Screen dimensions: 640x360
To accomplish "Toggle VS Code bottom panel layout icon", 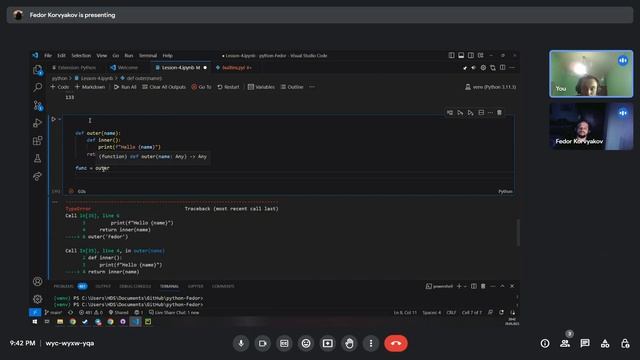I will tap(461, 56).
